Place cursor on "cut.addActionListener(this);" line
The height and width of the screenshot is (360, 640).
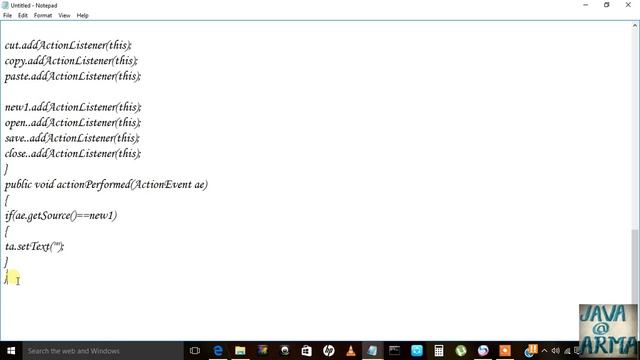click(68, 45)
